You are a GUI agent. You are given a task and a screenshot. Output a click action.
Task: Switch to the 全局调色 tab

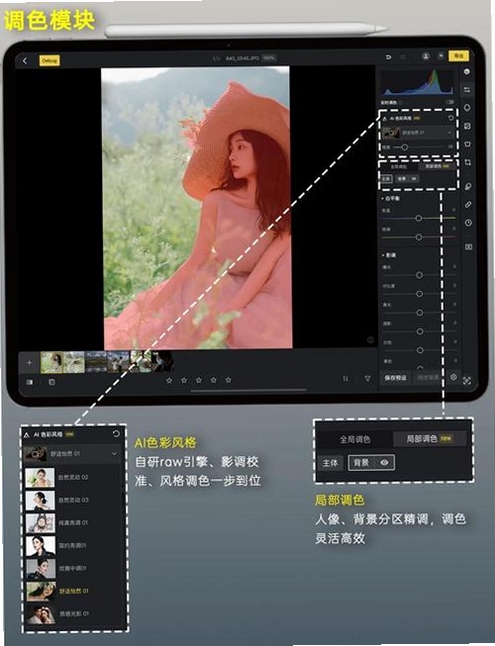point(355,440)
